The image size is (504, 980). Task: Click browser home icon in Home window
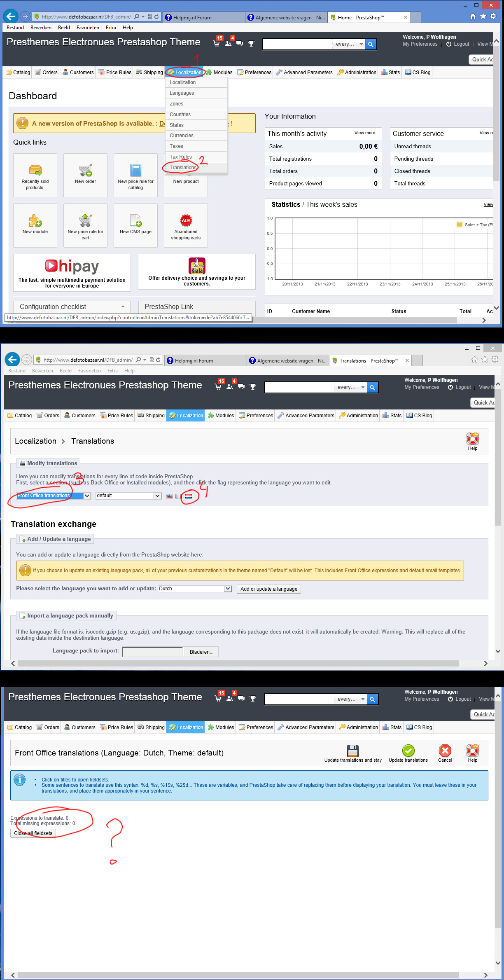(x=473, y=16)
